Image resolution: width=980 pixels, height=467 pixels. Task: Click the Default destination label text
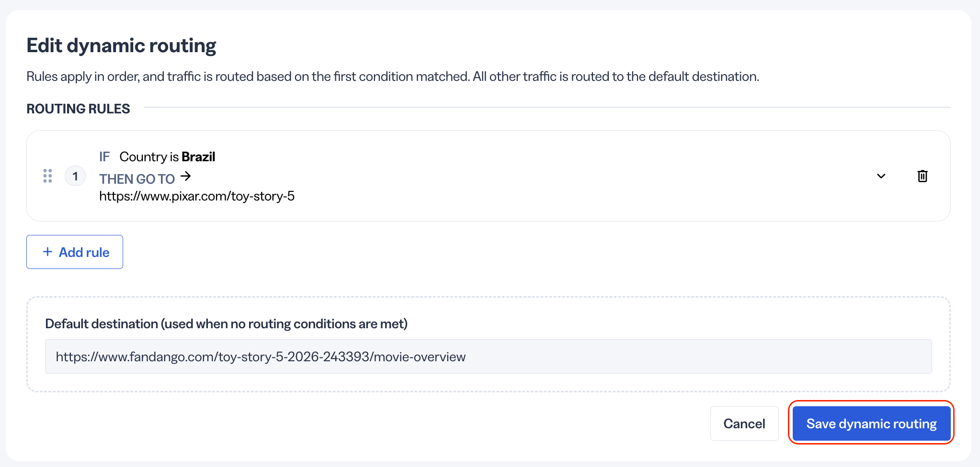tap(226, 324)
